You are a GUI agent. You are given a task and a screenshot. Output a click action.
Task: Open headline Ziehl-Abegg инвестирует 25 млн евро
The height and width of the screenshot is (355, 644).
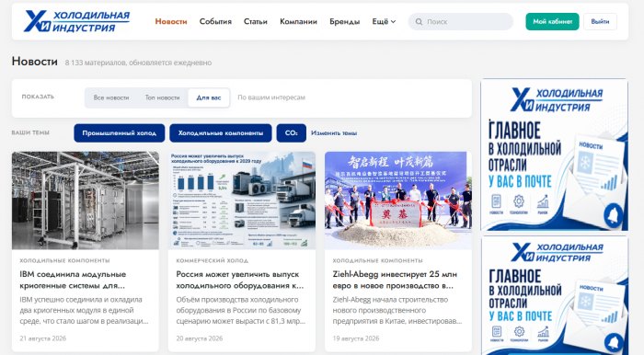pos(395,280)
